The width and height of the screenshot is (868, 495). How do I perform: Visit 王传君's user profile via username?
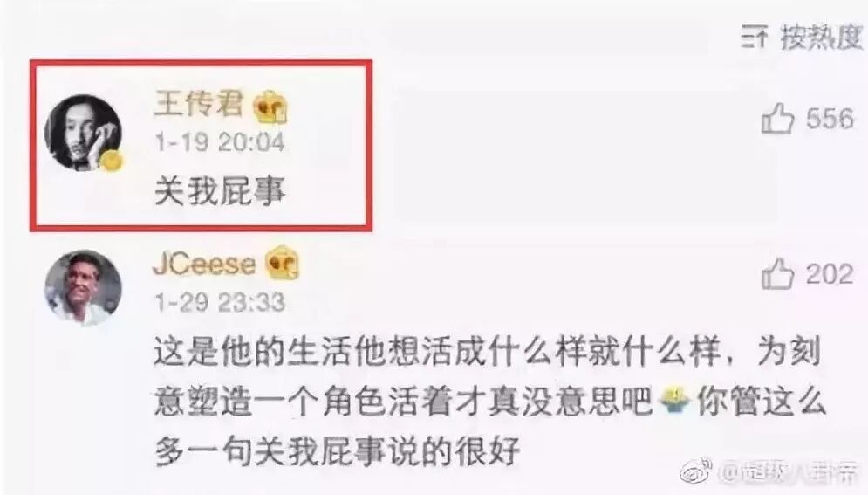pyautogui.click(x=198, y=105)
